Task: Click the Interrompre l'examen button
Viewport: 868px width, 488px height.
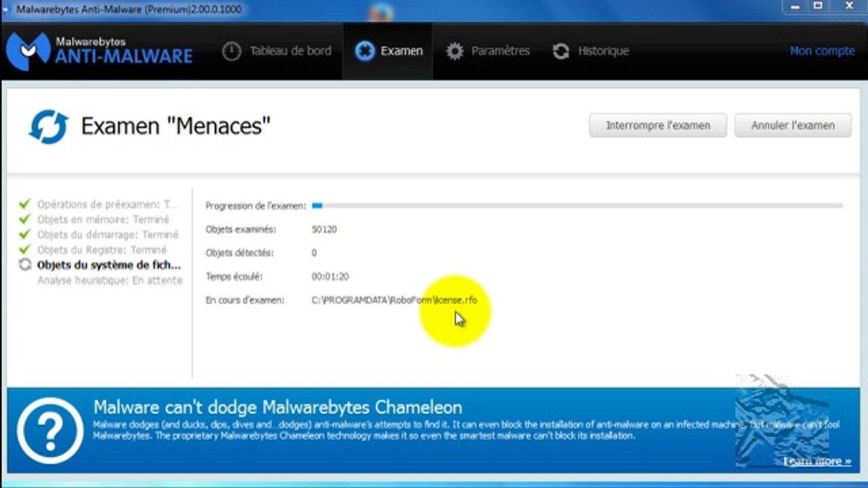Action: (x=658, y=125)
